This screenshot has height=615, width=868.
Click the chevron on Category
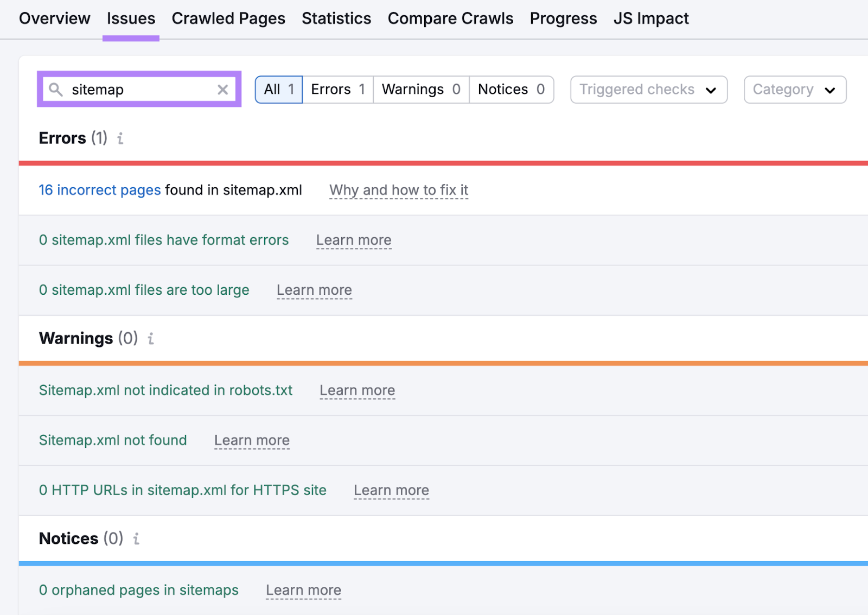pos(830,90)
